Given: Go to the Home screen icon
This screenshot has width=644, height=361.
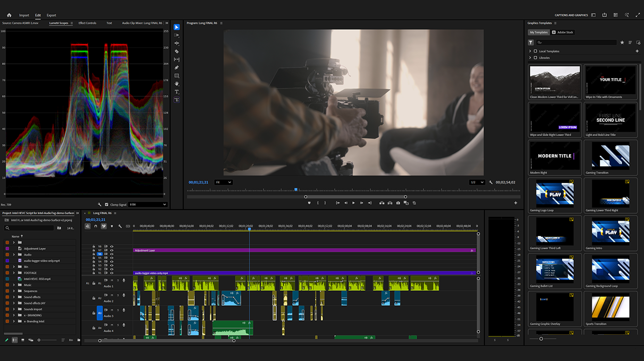Looking at the screenshot, I should (9, 15).
